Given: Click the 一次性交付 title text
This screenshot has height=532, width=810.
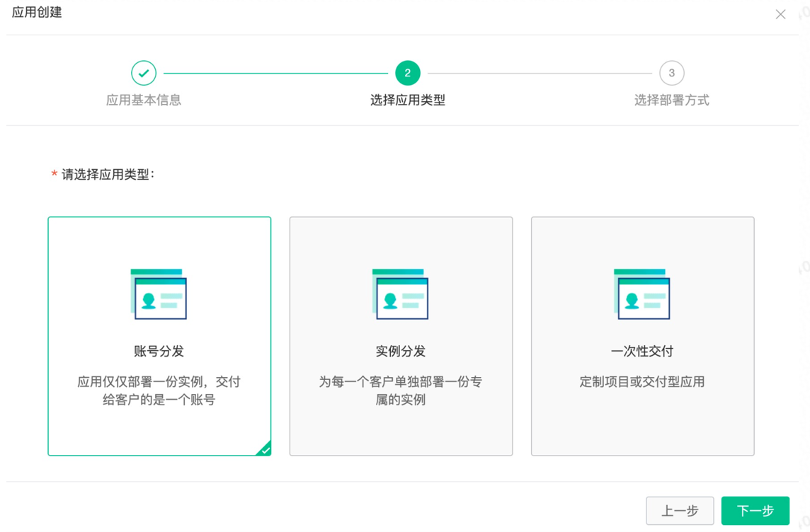Looking at the screenshot, I should [642, 352].
